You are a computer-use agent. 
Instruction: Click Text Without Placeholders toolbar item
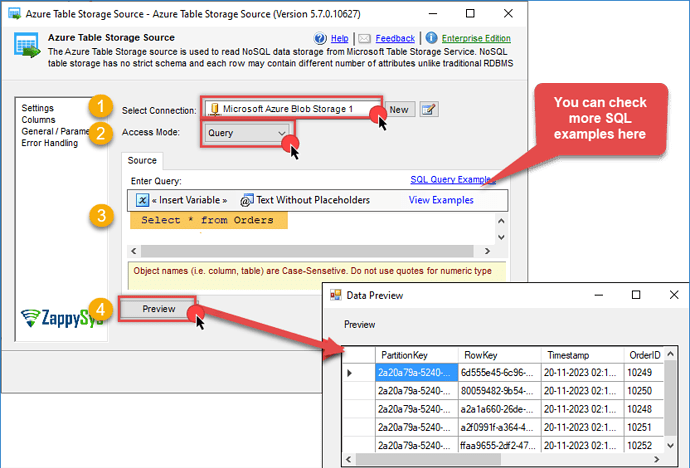[x=305, y=200]
